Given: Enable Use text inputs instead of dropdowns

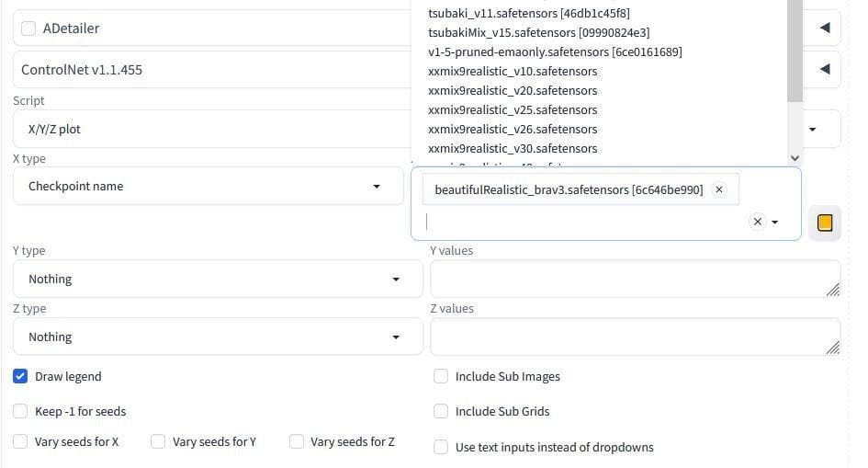Looking at the screenshot, I should [441, 447].
